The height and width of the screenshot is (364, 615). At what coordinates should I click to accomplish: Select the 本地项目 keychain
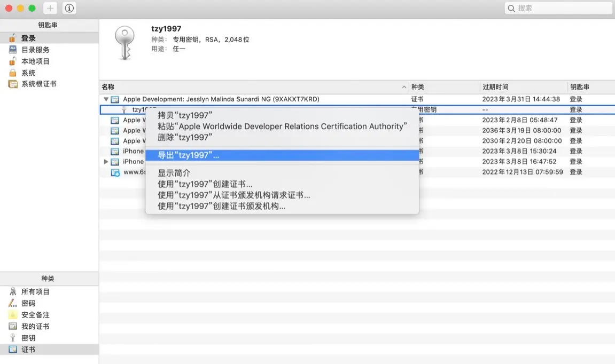point(49,61)
